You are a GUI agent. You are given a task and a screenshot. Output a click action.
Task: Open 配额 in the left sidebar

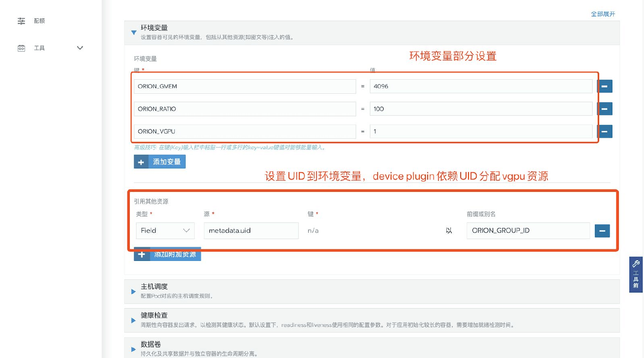(39, 21)
